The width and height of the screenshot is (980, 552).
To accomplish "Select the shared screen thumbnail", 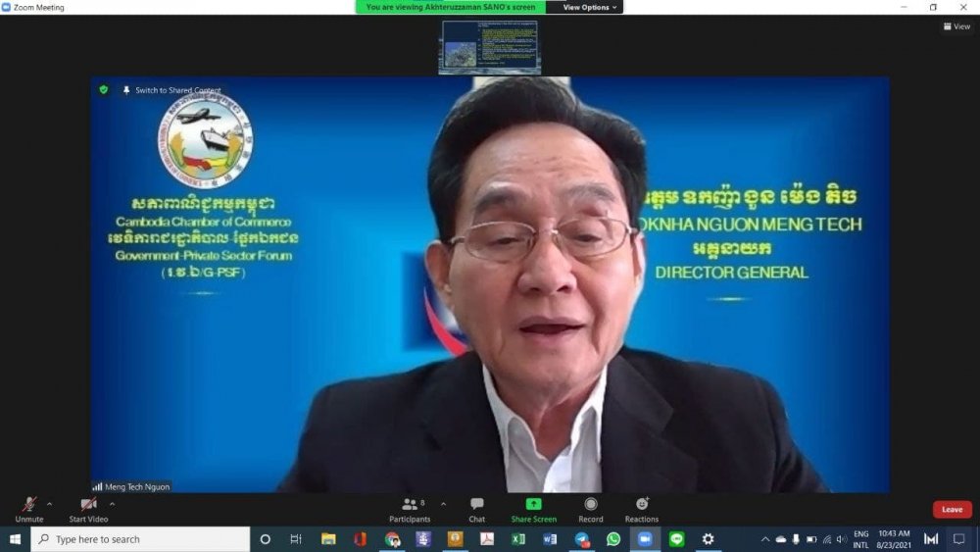I will pos(488,46).
